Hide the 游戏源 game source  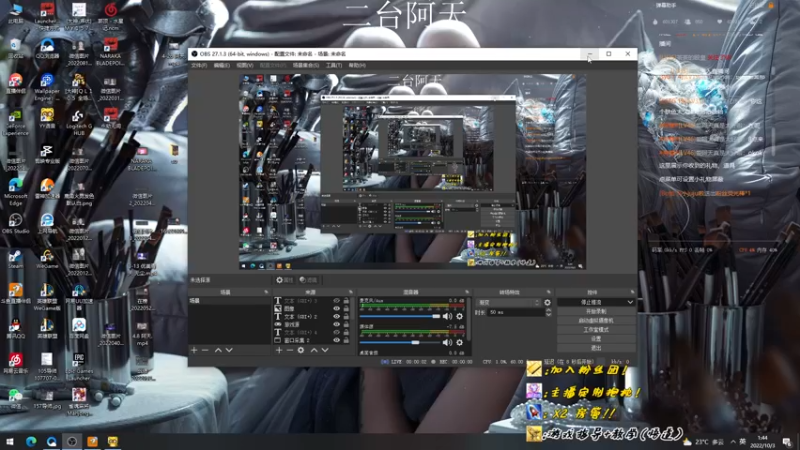pyautogui.click(x=336, y=324)
